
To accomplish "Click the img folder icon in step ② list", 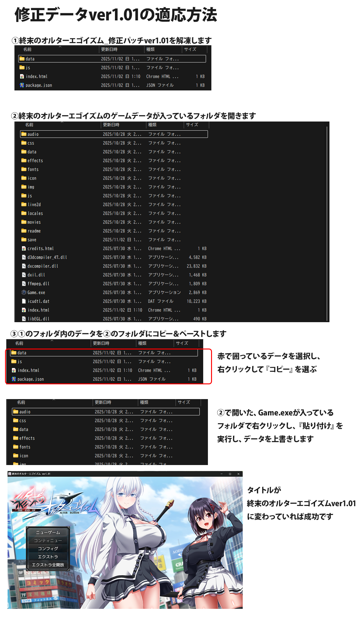I will [x=24, y=187].
